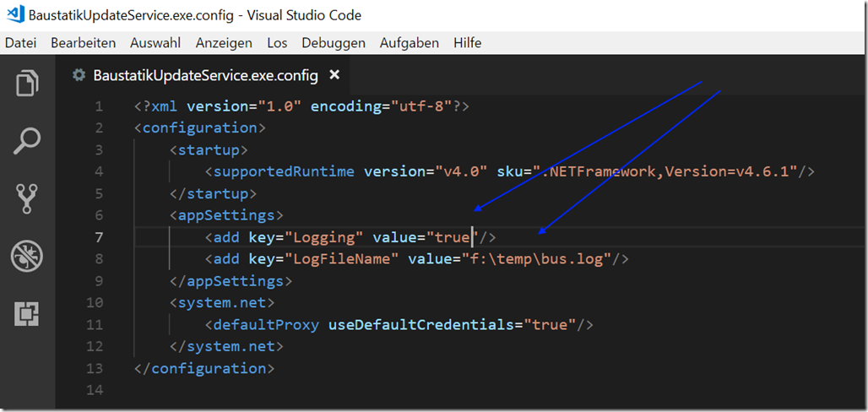The image size is (868, 412).
Task: Open the Explorer view in activity bar
Action: pyautogui.click(x=27, y=83)
